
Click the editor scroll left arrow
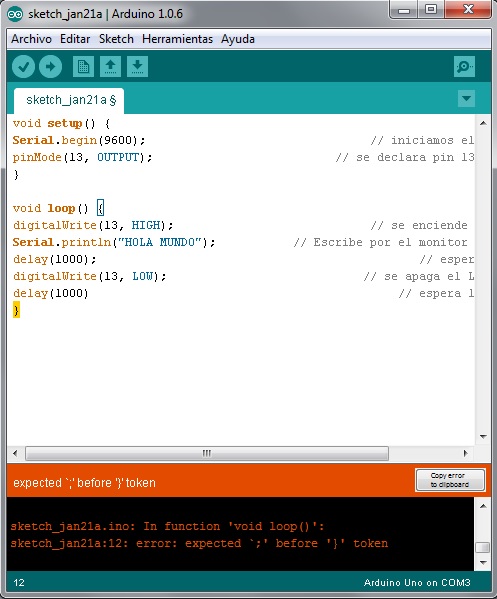15,453
